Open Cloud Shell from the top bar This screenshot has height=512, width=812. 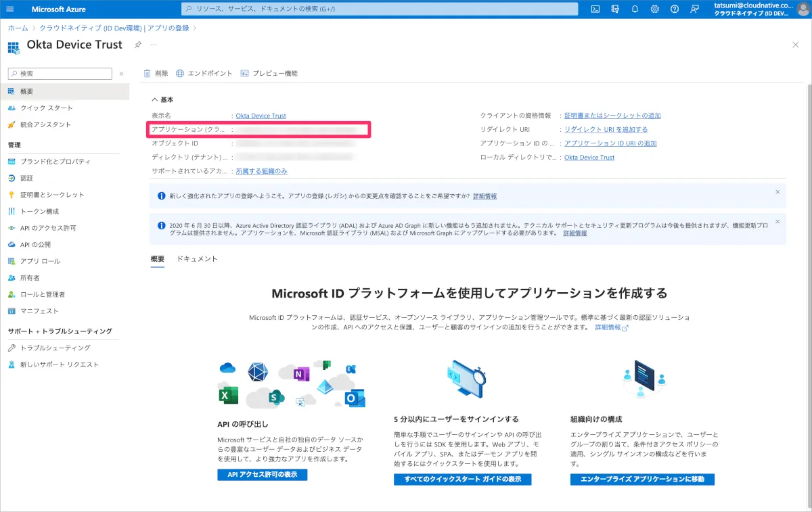pos(595,9)
